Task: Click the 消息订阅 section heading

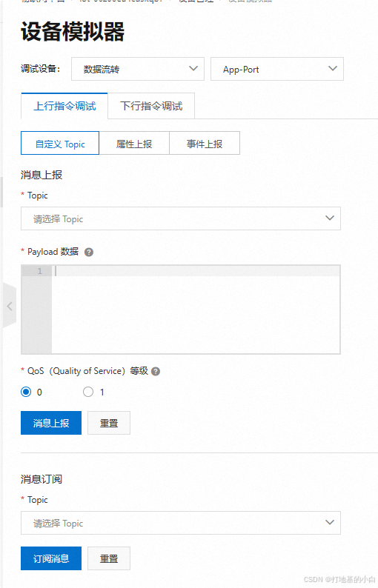Action: pos(42,479)
